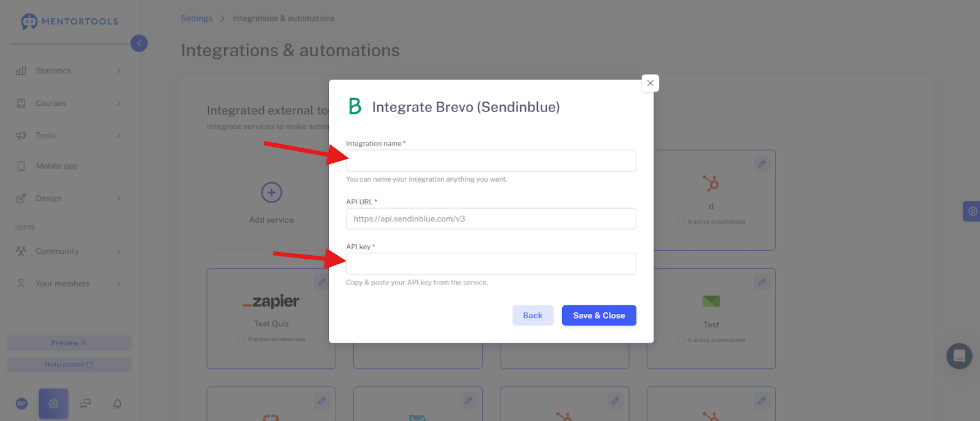Open the live chat bubble widget

(959, 356)
